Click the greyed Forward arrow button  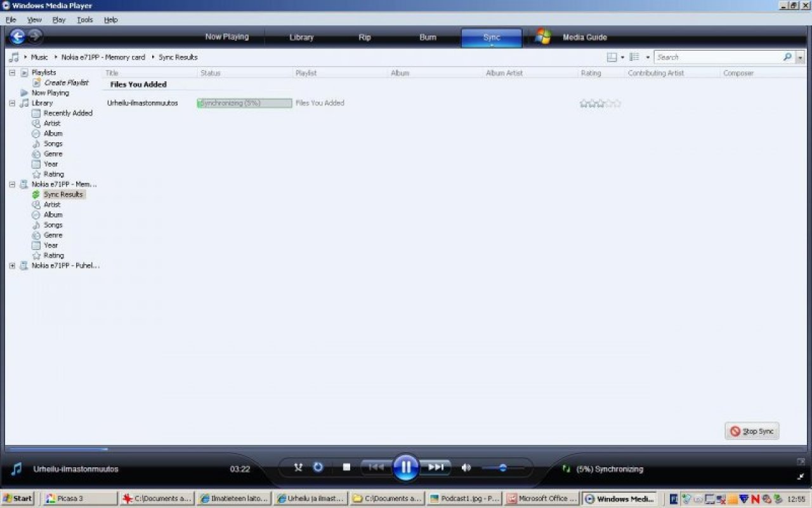click(x=36, y=36)
